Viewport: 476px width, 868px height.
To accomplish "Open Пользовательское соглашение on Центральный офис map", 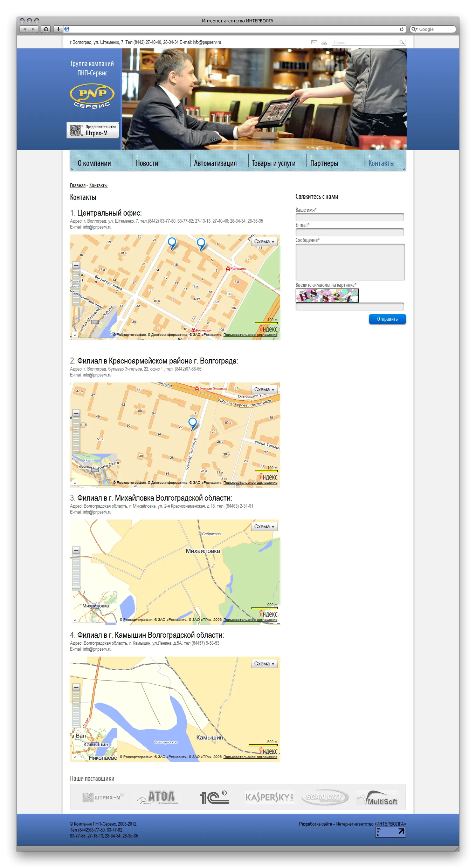I will point(250,335).
